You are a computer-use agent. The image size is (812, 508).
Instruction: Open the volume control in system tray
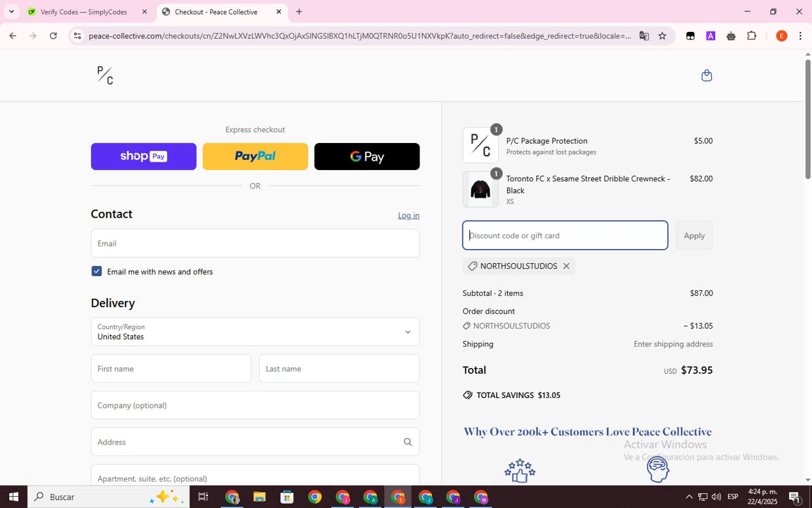[716, 497]
